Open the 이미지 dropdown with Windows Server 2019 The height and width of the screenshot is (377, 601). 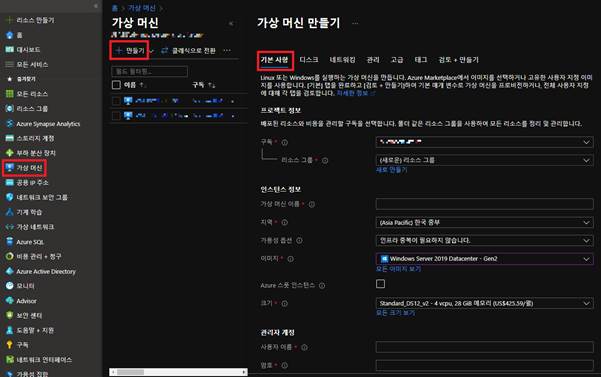point(484,259)
